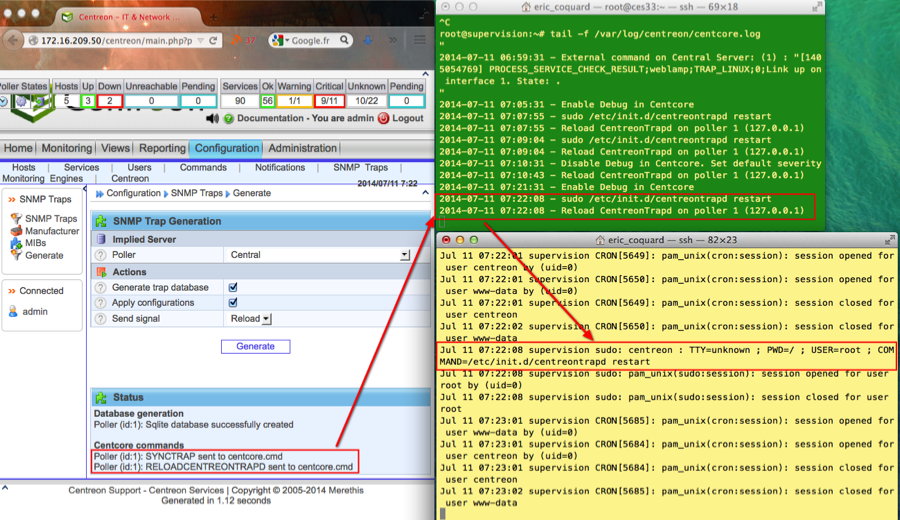
Task: Toggle the Apply configurations checkbox
Action: [x=233, y=302]
